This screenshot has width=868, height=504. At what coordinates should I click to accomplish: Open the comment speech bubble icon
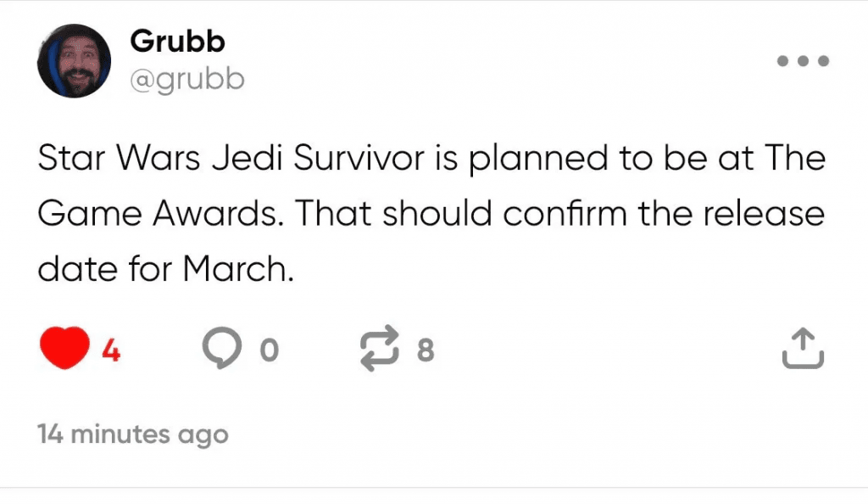point(220,348)
